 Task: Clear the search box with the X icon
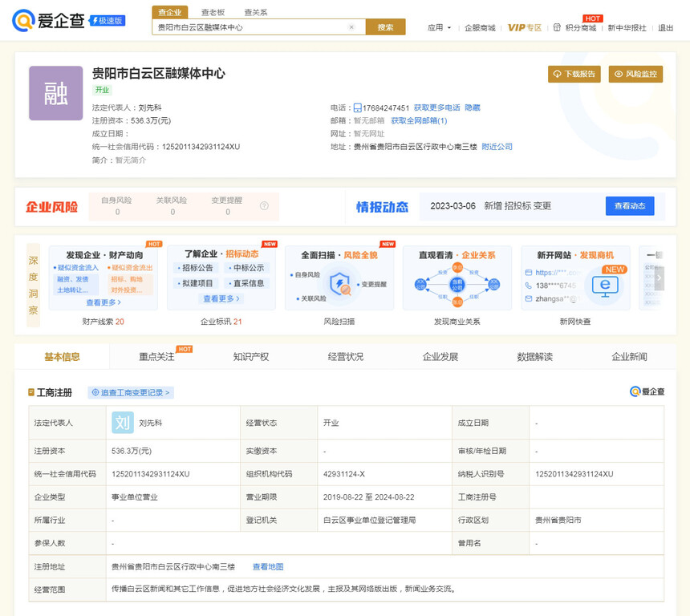pyautogui.click(x=351, y=27)
